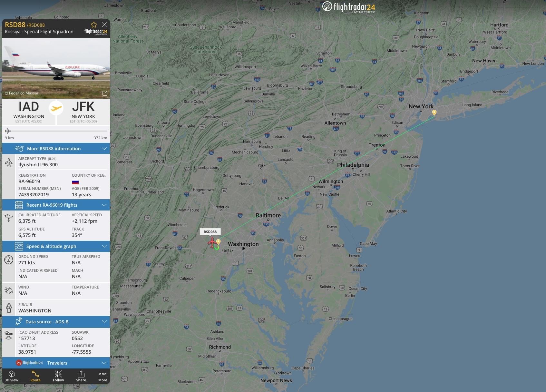Collapse the Data source - ADS-B section
Viewport: 546px width, 392px height.
[56, 322]
